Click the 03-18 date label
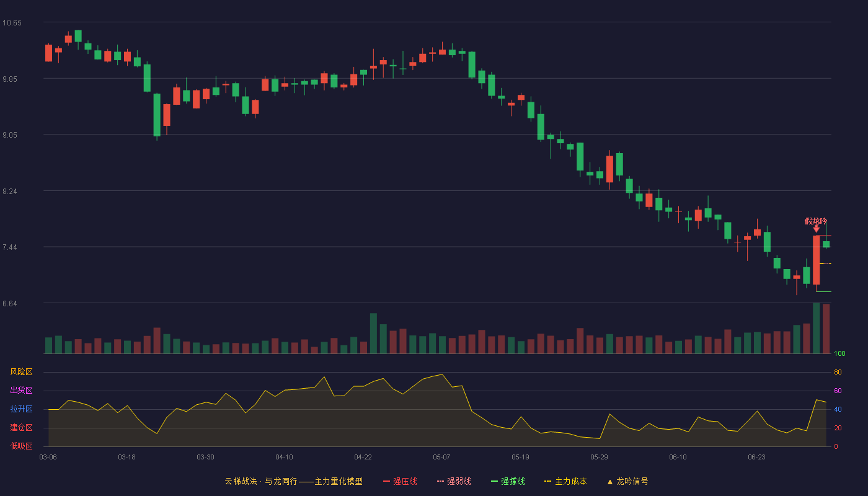Image resolution: width=868 pixels, height=496 pixels. 126,457
